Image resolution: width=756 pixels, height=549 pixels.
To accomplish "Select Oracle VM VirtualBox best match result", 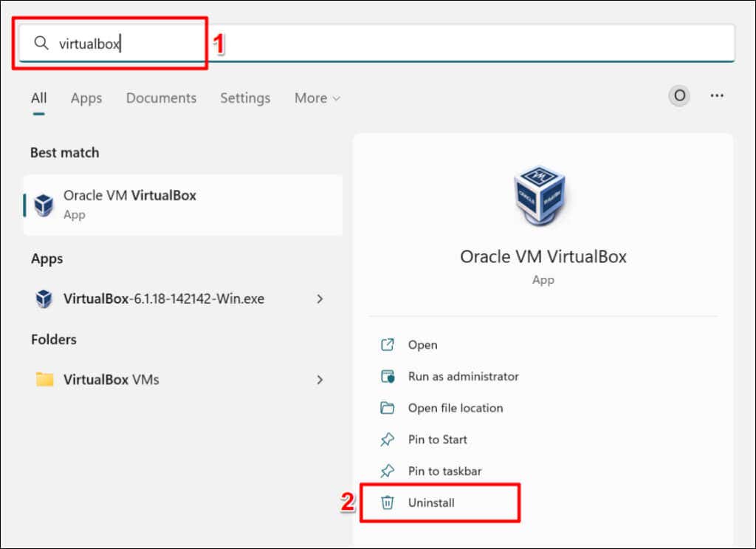I will [182, 205].
